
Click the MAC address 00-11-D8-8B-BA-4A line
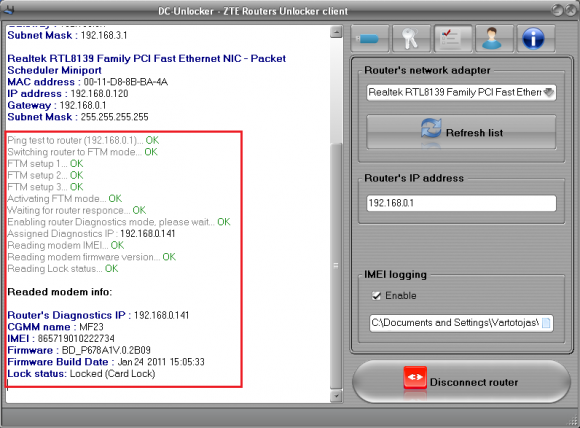(87, 82)
